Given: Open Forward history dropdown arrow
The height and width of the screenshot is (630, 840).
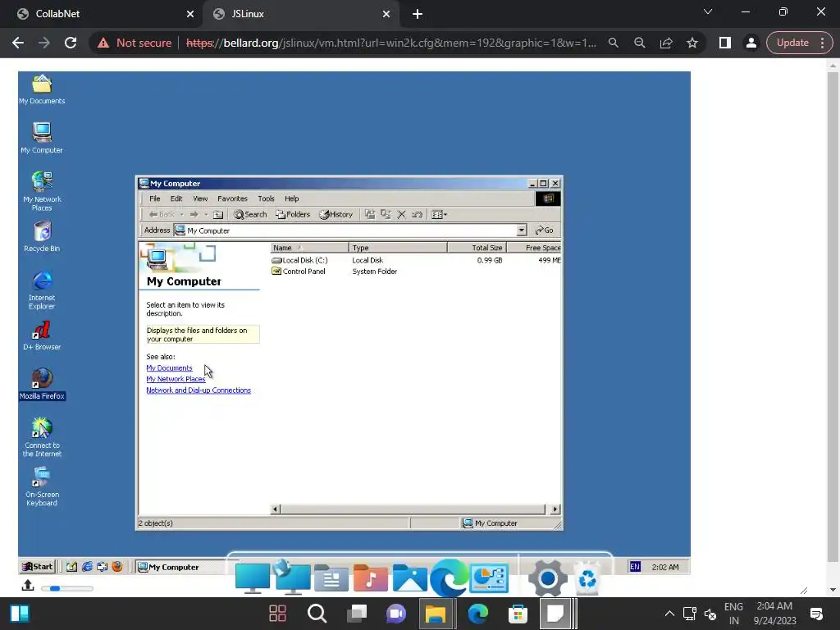Looking at the screenshot, I should pyautogui.click(x=206, y=214).
